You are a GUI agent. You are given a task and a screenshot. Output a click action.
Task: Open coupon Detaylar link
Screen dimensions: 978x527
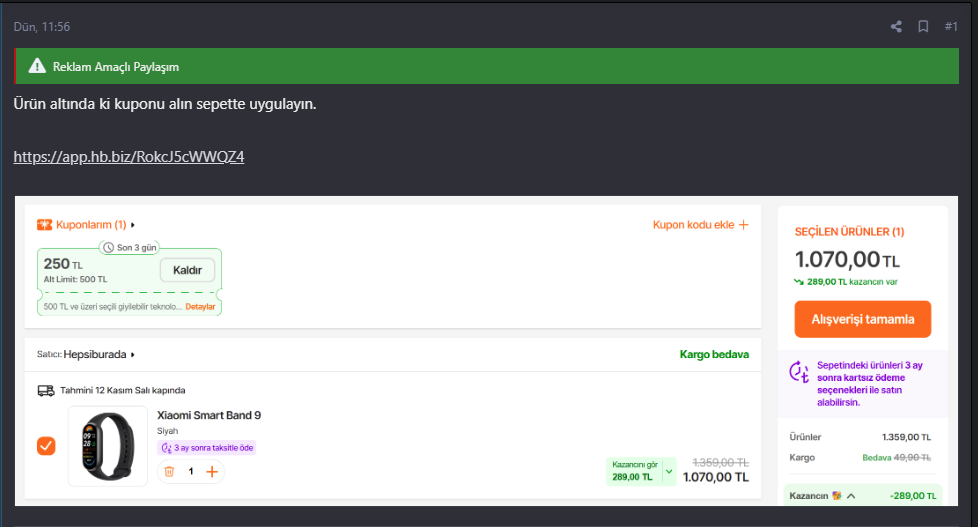coord(200,307)
